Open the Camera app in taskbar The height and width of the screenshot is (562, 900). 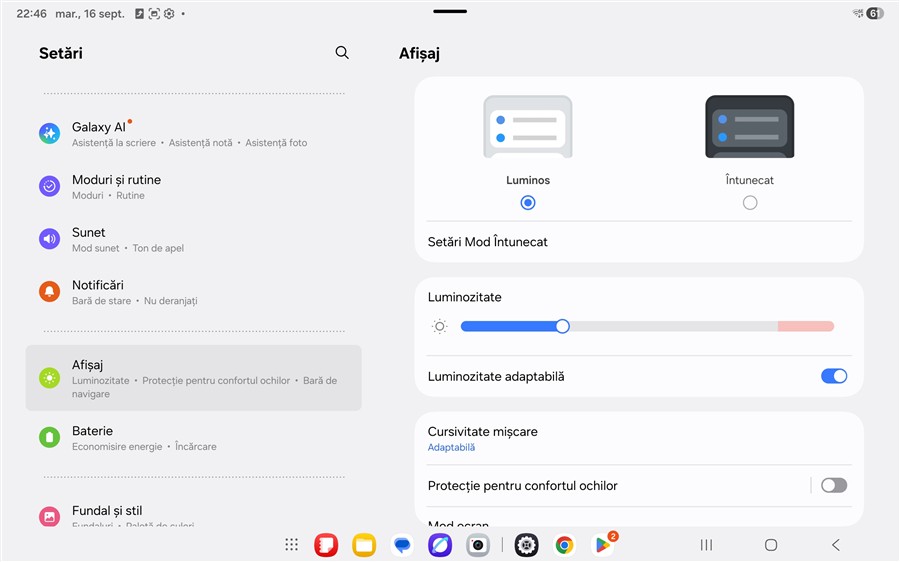point(478,545)
